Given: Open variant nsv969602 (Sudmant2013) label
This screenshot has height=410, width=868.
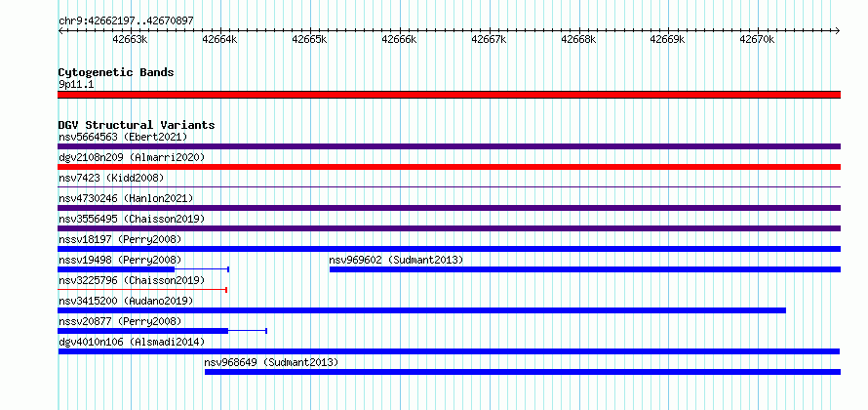Looking at the screenshot, I should point(396,260).
